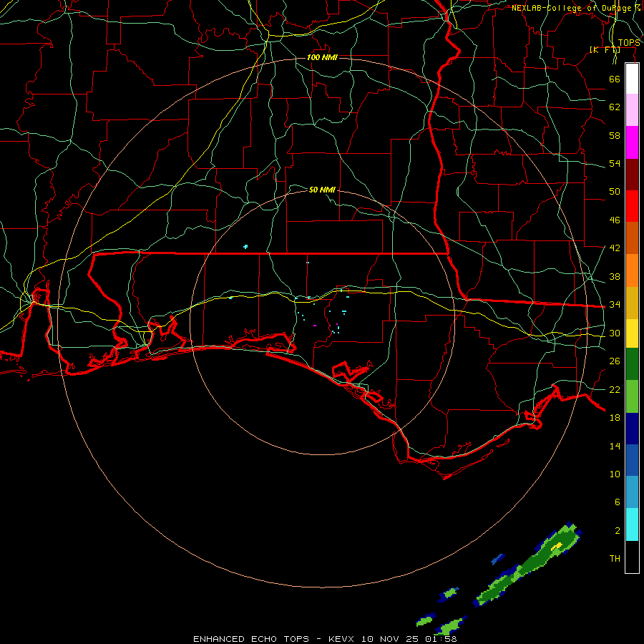Screen dimensions: 644x644
Task: Select legend value "46"
Action: tap(615, 220)
